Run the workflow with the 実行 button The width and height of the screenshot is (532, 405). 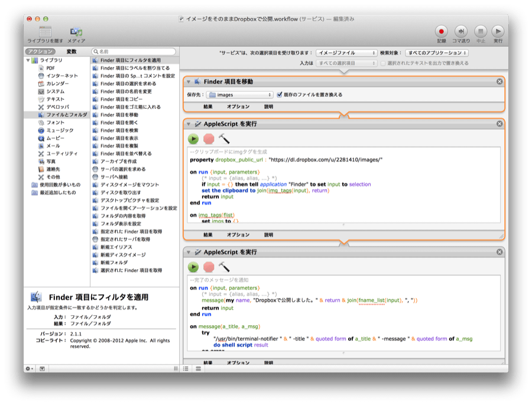(x=498, y=31)
